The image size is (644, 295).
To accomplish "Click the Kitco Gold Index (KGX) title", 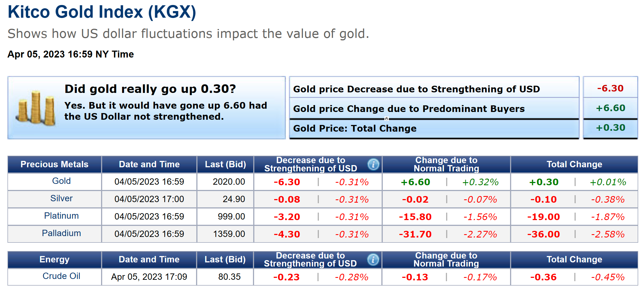I will coord(102,12).
